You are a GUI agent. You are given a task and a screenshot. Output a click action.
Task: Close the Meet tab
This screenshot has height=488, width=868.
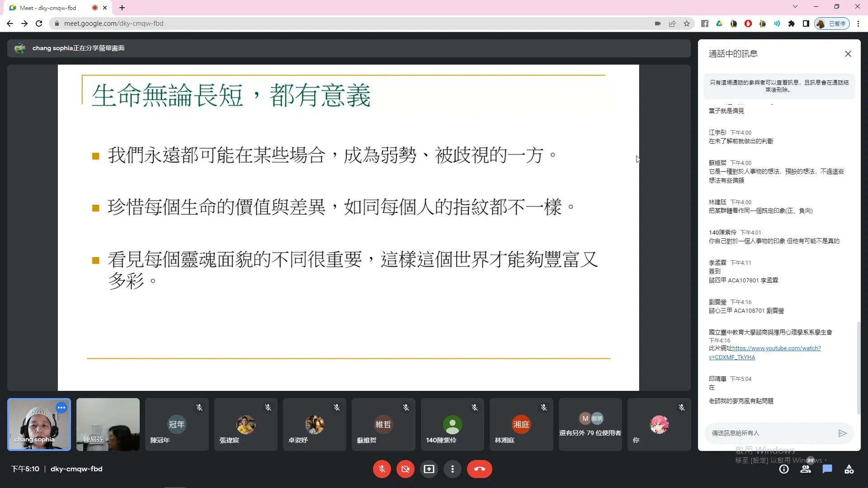(105, 8)
